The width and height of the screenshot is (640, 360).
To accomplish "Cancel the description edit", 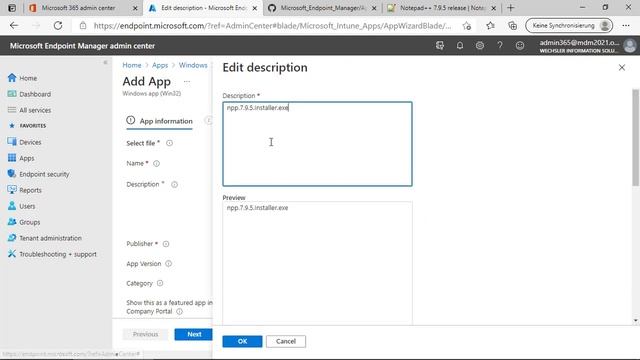I will tap(286, 341).
